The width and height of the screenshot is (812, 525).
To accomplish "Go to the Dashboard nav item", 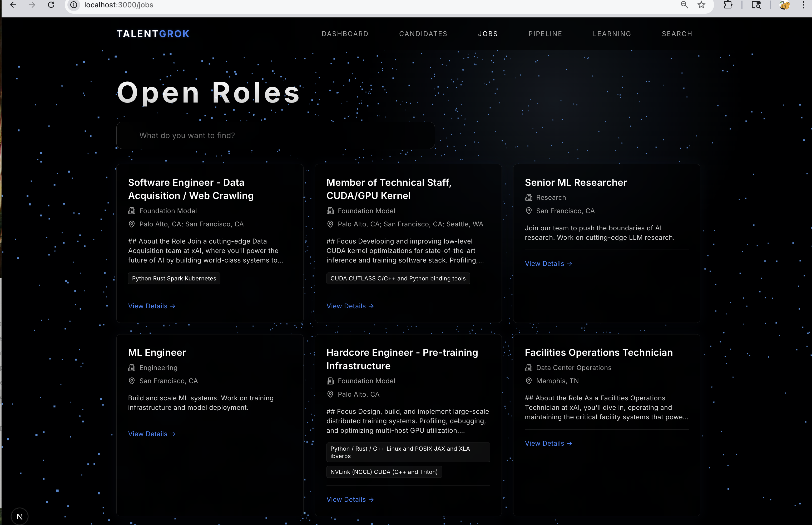I will click(345, 34).
